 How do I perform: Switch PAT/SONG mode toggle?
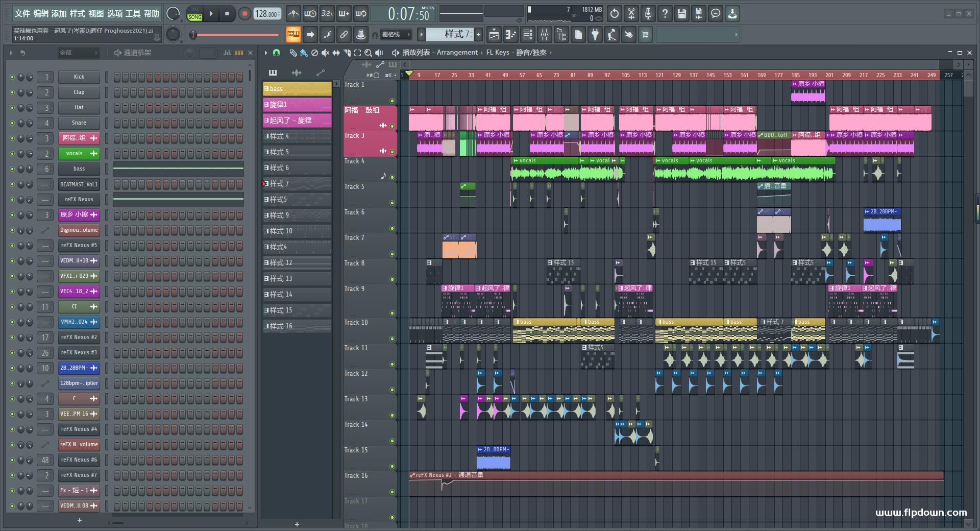[x=194, y=14]
